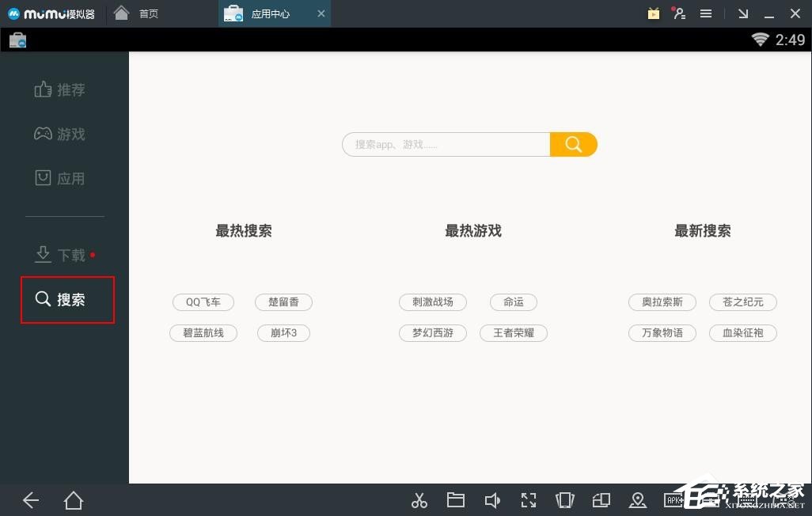Shake the virtual device
Screen dimensions: 812x516
[x=565, y=500]
